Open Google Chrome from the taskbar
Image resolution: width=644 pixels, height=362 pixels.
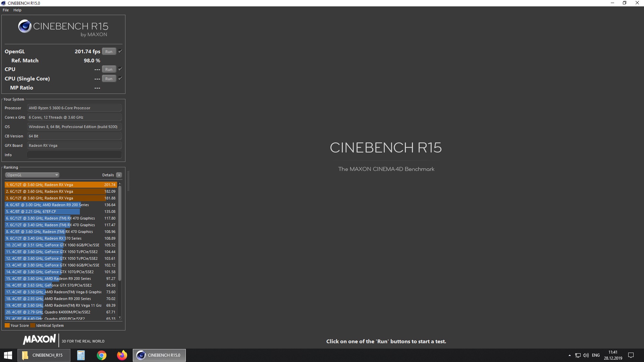pyautogui.click(x=101, y=355)
